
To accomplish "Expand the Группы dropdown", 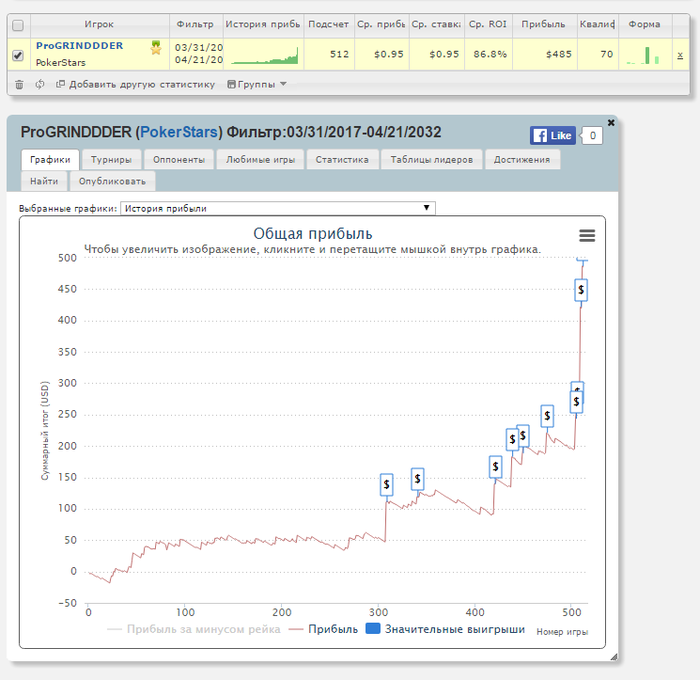I will [x=257, y=84].
